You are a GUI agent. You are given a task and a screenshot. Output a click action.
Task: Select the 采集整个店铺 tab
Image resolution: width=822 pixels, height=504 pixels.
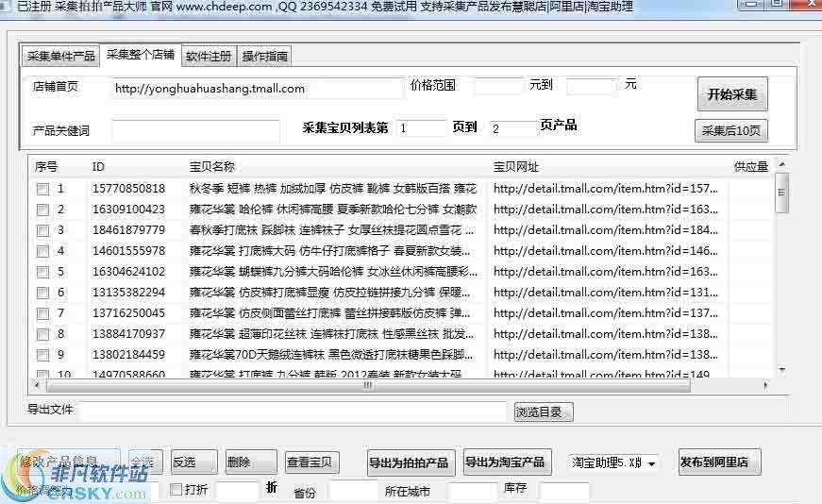tap(140, 55)
